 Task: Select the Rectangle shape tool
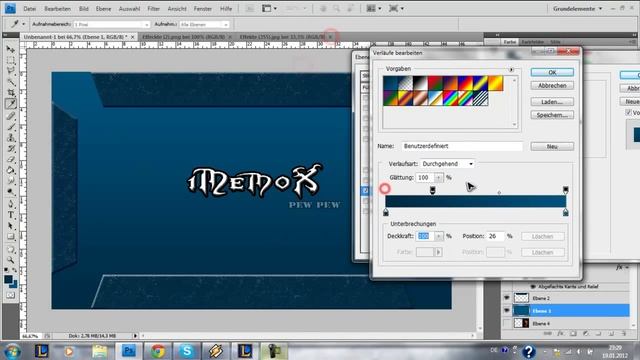(11, 237)
